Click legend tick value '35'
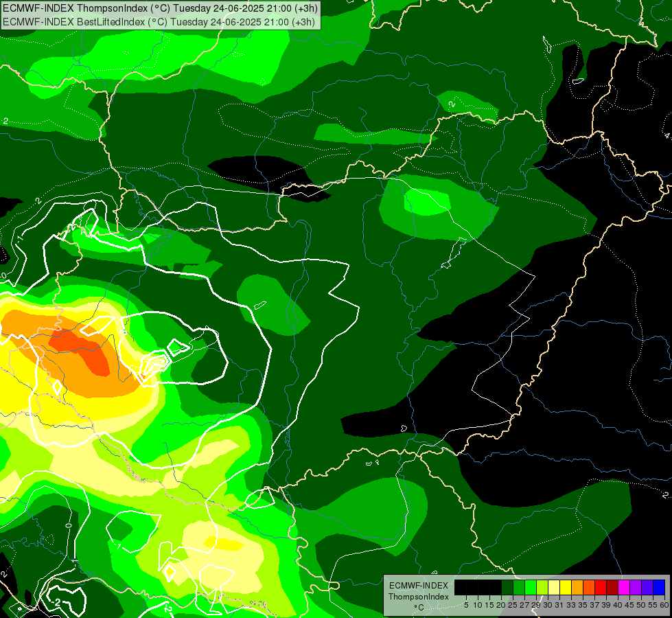Screen dimensions: 672x618 tap(583, 605)
